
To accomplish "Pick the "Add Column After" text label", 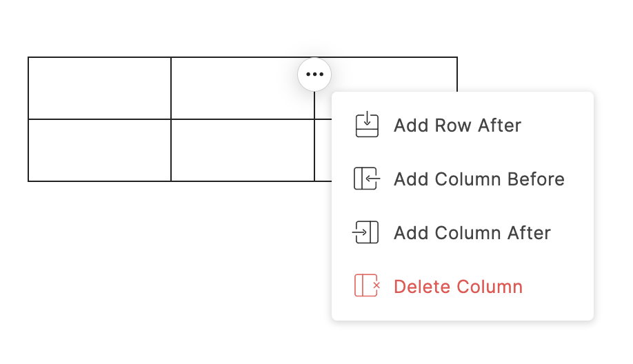I will pos(472,233).
